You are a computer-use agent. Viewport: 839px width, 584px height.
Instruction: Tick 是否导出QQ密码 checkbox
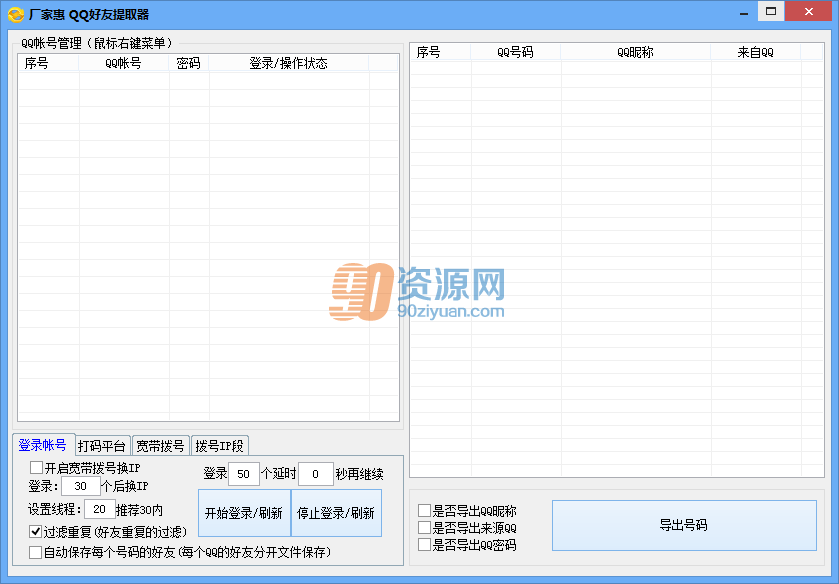click(424, 544)
